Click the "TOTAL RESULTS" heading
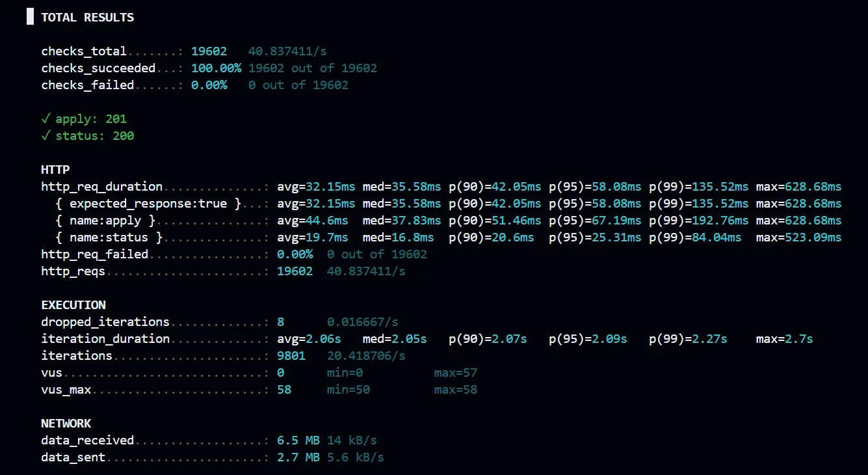868x475 pixels. click(88, 18)
